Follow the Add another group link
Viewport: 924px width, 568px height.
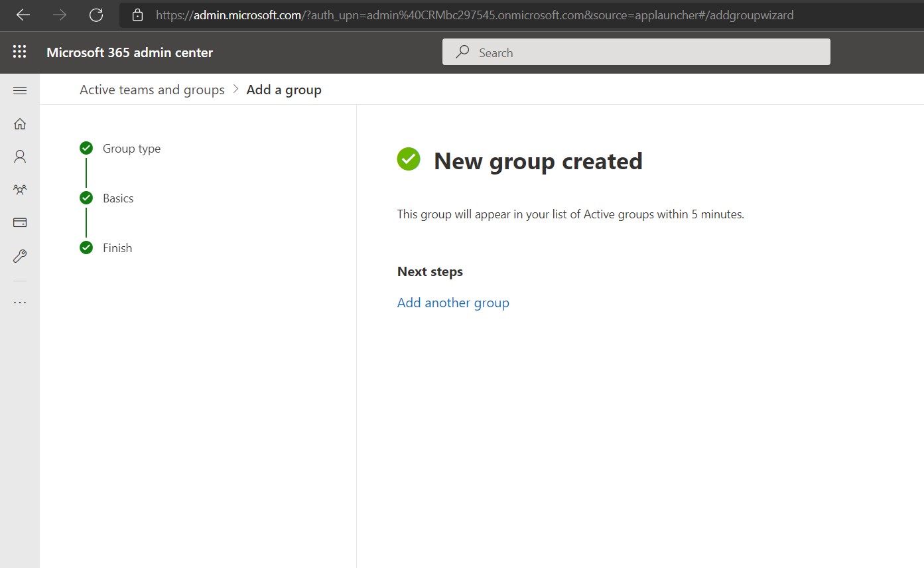pyautogui.click(x=453, y=303)
